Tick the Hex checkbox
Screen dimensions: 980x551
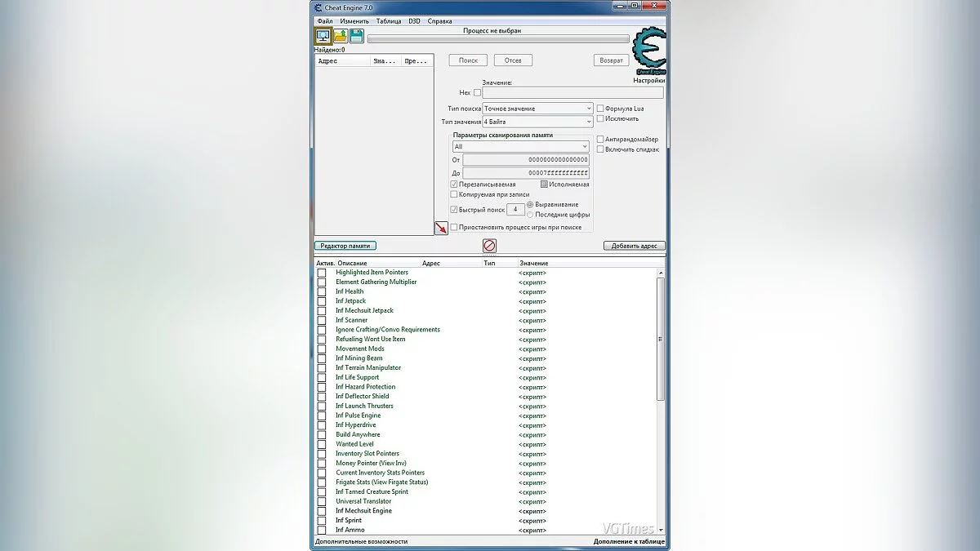(478, 93)
